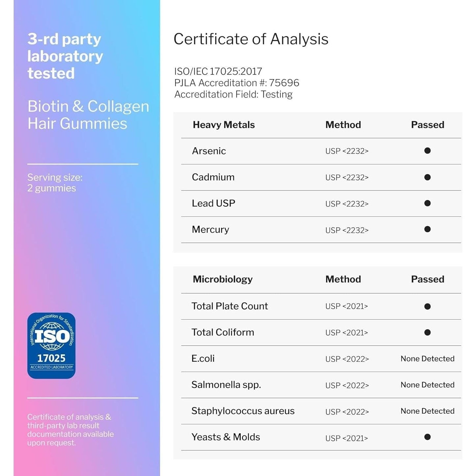Image resolution: width=476 pixels, height=476 pixels.
Task: Click the Total Coliform passed dot
Action: click(x=428, y=332)
